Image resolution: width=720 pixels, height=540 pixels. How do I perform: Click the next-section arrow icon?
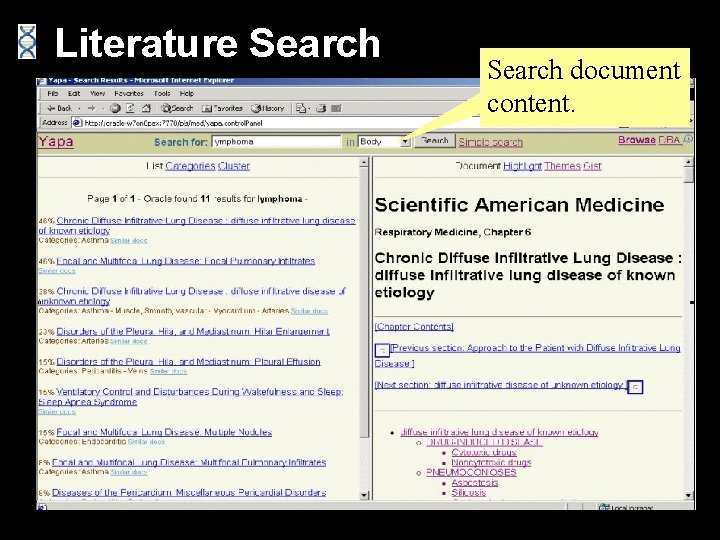point(635,387)
